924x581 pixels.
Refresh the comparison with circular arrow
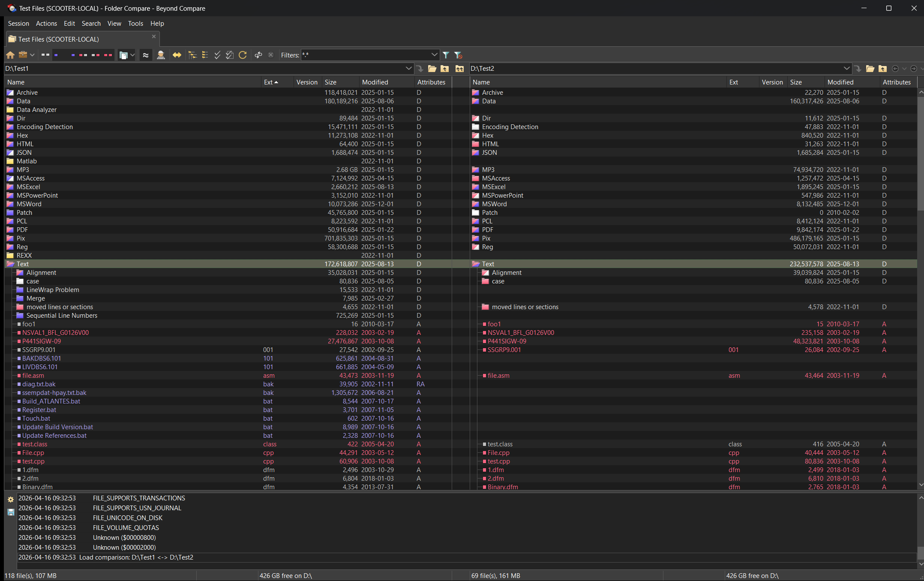(243, 55)
